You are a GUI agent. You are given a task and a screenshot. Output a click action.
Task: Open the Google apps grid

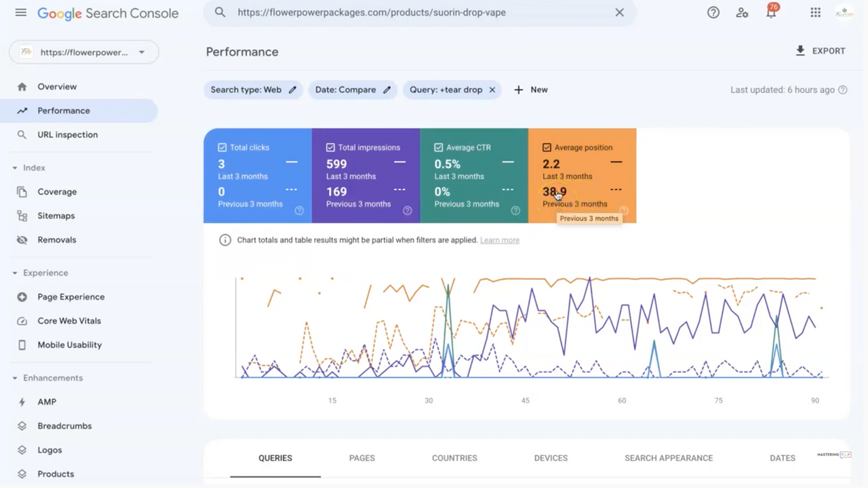pyautogui.click(x=815, y=12)
